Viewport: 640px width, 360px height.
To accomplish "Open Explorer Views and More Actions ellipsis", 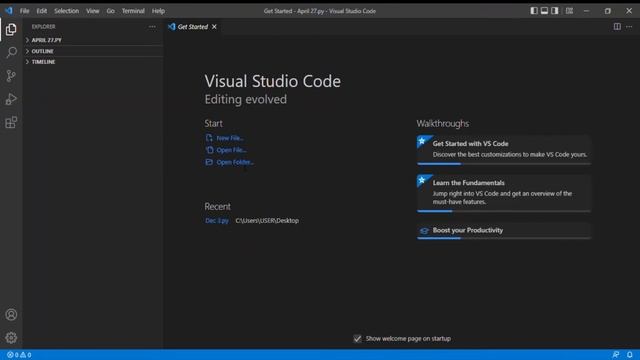I will [152, 27].
